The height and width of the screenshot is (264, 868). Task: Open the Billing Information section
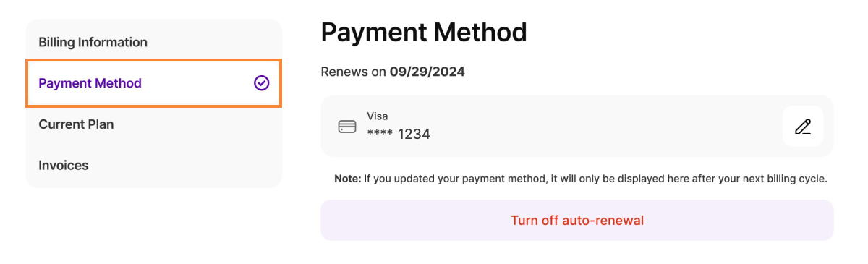coord(153,42)
